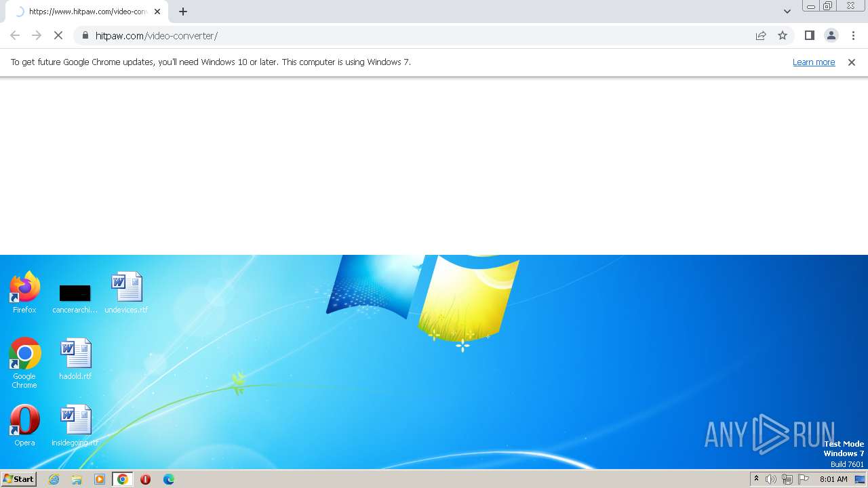Bookmark this tab with star
The height and width of the screenshot is (488, 868).
tap(783, 35)
